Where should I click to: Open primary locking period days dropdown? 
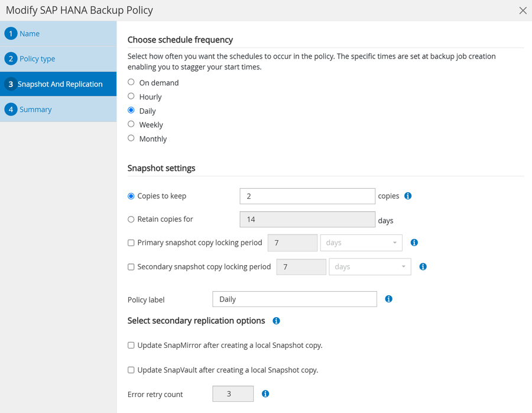[x=361, y=243]
